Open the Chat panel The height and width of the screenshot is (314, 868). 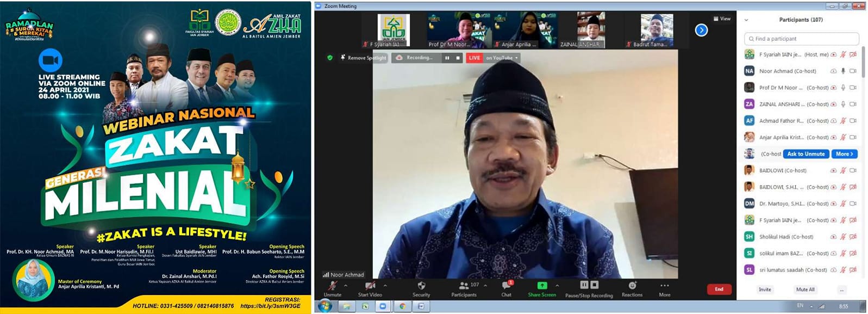point(506,286)
